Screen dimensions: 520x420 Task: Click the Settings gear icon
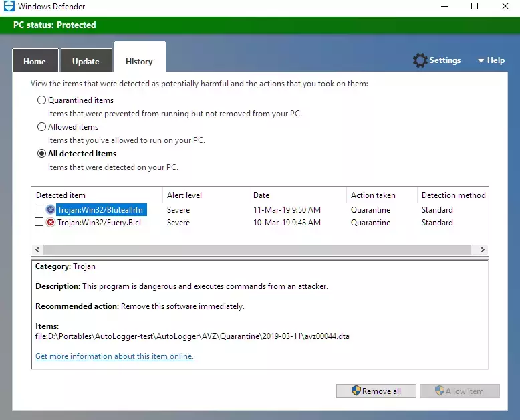[x=420, y=60]
